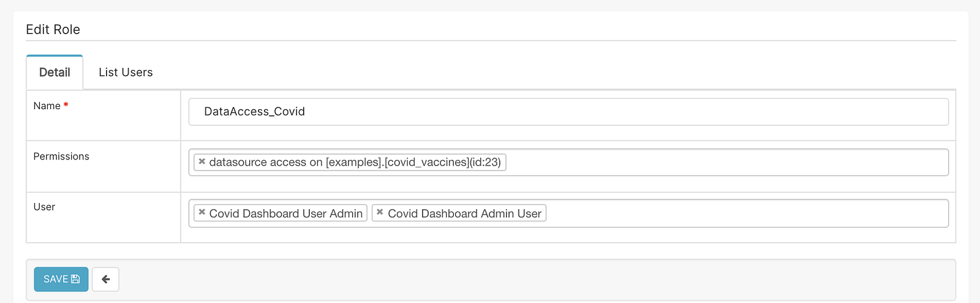Remove the datasource access permission tag

point(202,161)
